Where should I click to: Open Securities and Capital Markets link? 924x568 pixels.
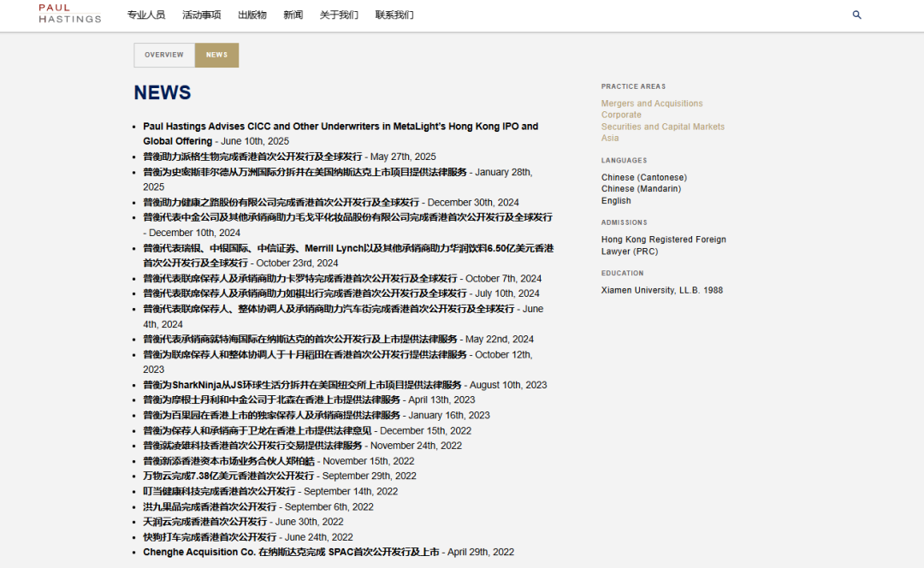click(663, 127)
